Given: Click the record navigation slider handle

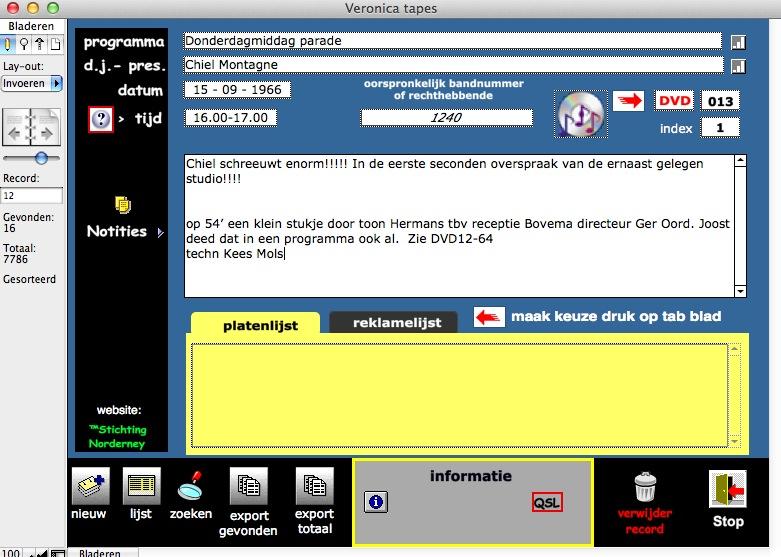Looking at the screenshot, I should pos(41,158).
